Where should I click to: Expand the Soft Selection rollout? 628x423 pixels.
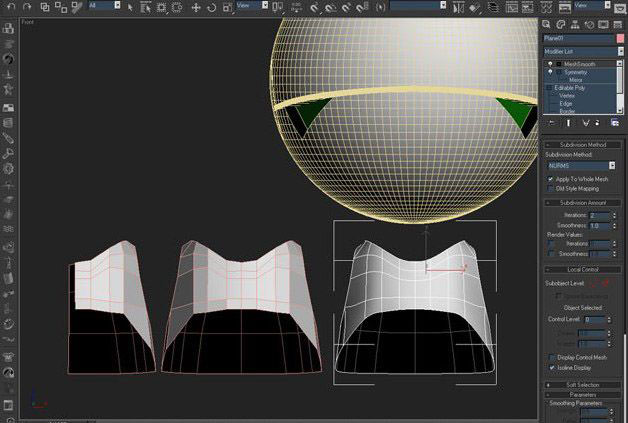click(583, 383)
